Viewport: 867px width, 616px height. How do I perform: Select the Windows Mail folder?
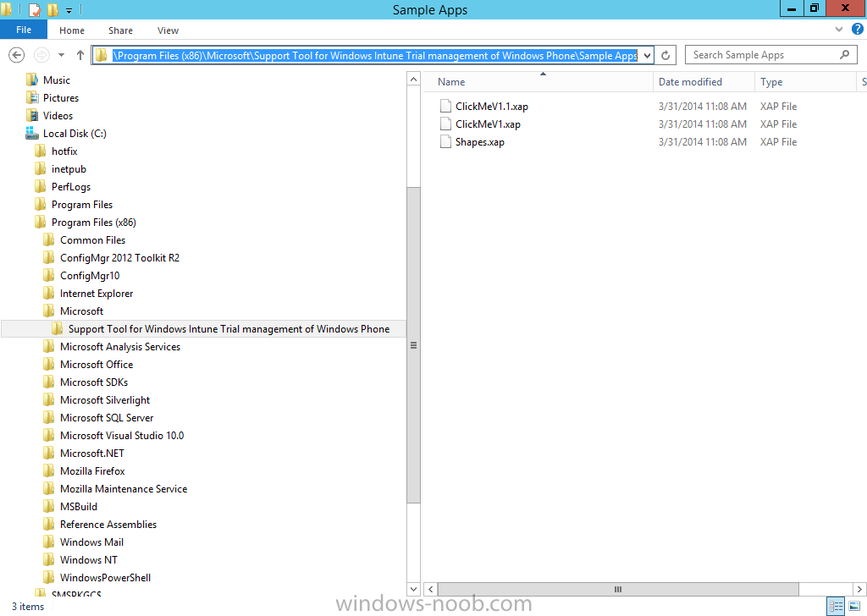click(91, 542)
